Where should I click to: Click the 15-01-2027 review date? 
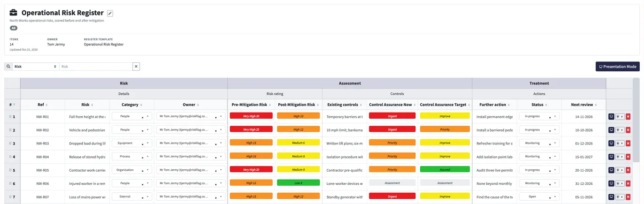(584, 157)
